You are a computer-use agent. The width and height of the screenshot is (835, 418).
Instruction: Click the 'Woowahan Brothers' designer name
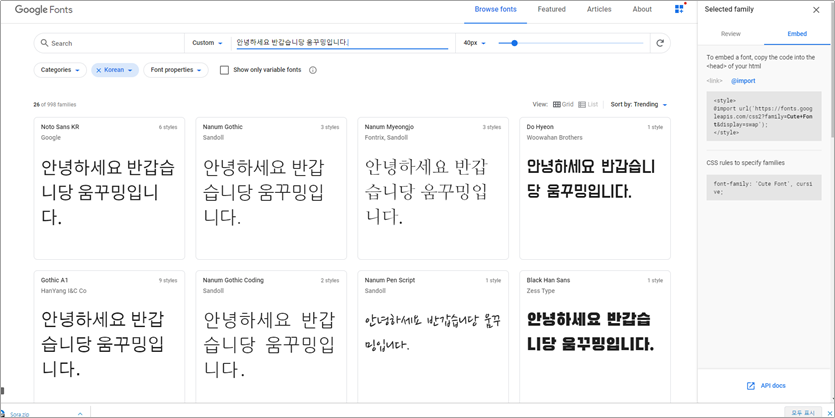click(554, 138)
